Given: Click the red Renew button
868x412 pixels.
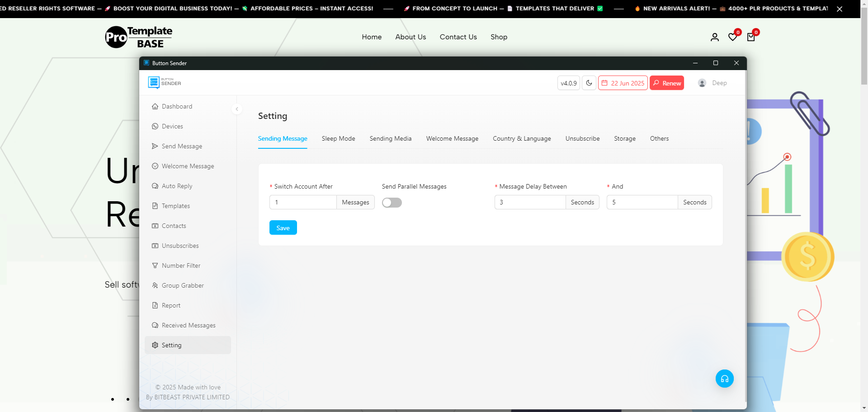Looking at the screenshot, I should tap(667, 83).
